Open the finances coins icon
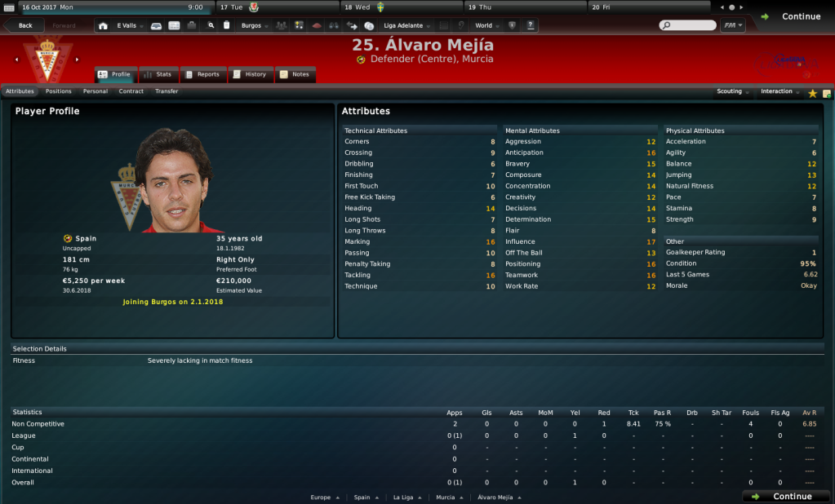This screenshot has width=835, height=504. coord(369,25)
